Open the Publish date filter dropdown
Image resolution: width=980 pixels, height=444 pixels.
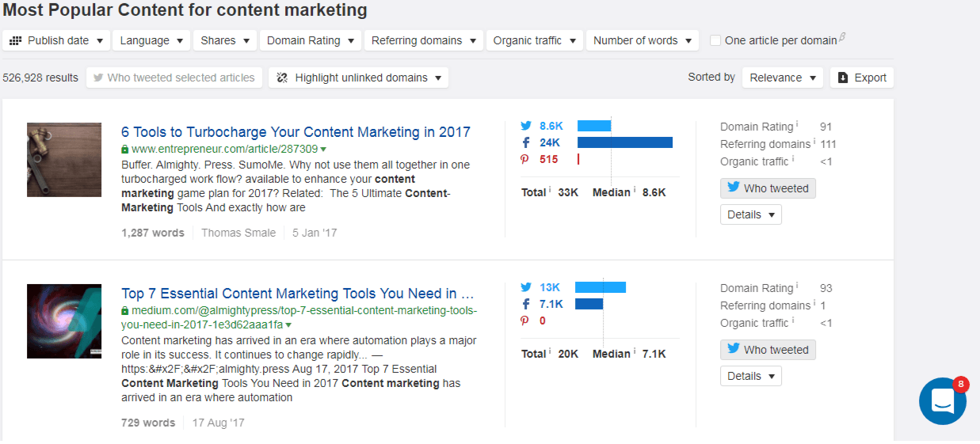(x=57, y=40)
